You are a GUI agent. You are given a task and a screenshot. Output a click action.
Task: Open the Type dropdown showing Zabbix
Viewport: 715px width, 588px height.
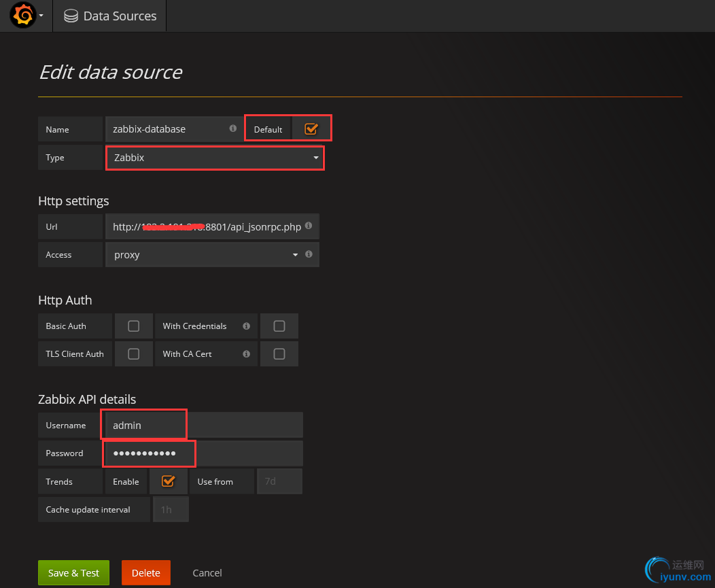click(214, 158)
